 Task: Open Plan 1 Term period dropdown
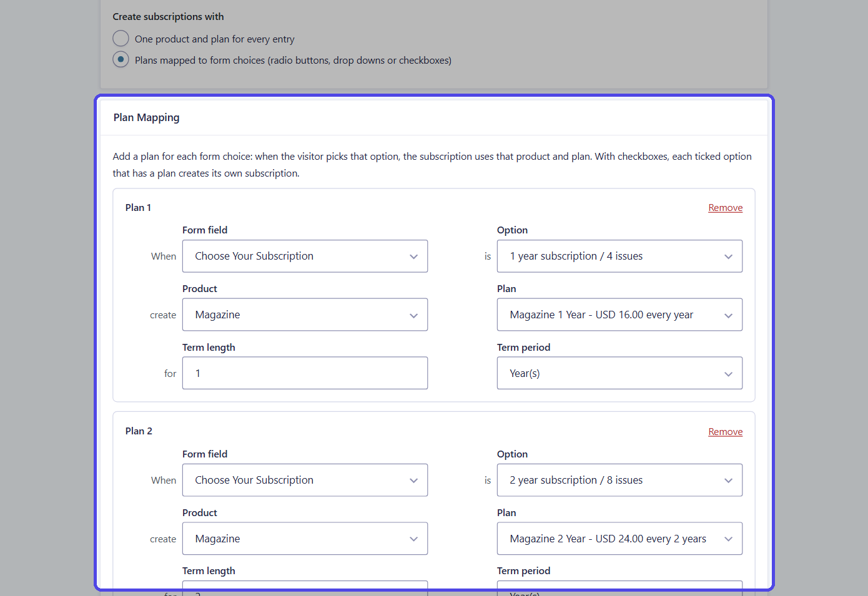[619, 373]
